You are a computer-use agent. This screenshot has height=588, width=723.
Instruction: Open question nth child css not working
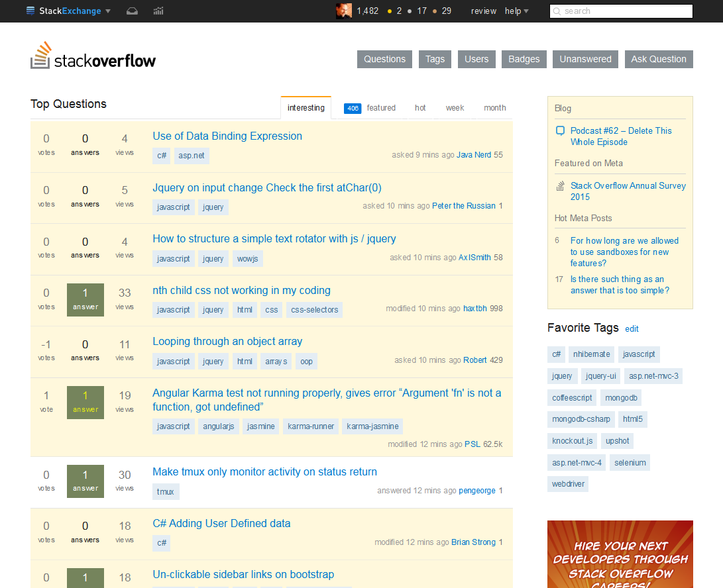pyautogui.click(x=242, y=290)
